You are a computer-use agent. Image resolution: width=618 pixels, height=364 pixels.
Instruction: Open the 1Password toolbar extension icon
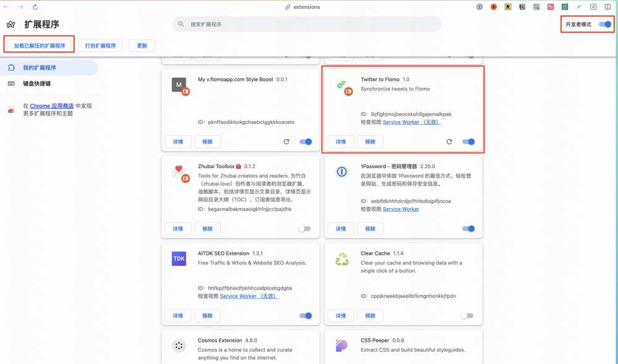(480, 7)
